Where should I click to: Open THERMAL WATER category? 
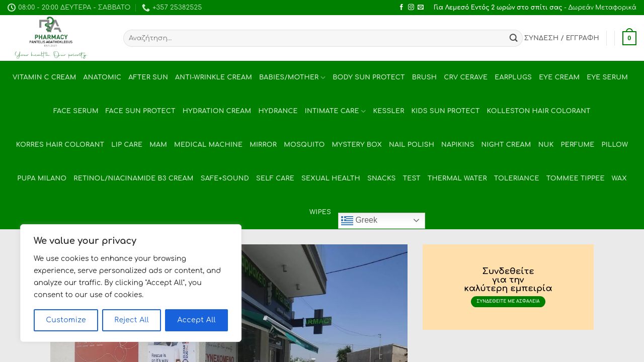tap(457, 178)
